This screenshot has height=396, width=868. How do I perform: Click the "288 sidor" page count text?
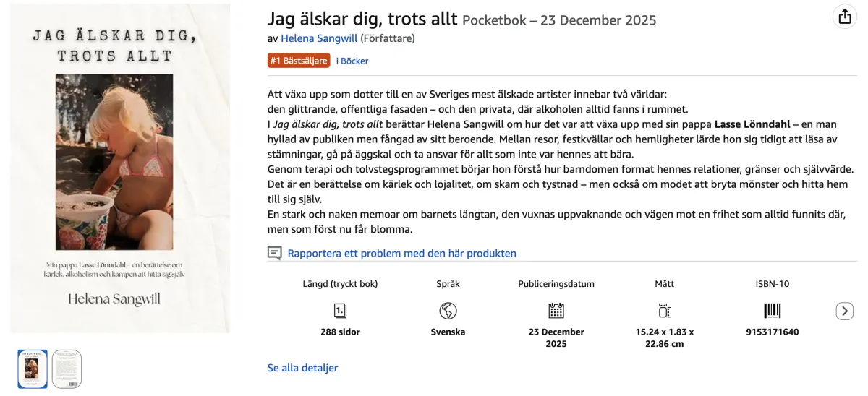click(340, 332)
